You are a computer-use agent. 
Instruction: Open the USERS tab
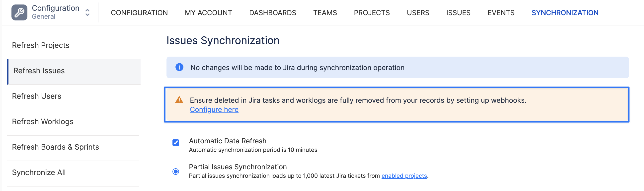418,13
